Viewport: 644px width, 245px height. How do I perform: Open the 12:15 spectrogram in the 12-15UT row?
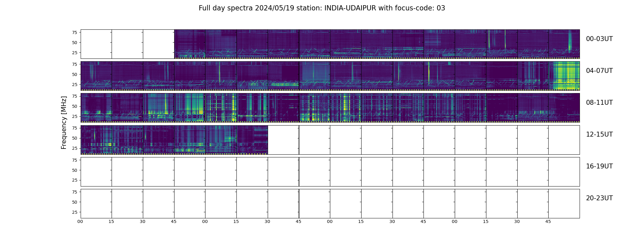click(x=127, y=140)
